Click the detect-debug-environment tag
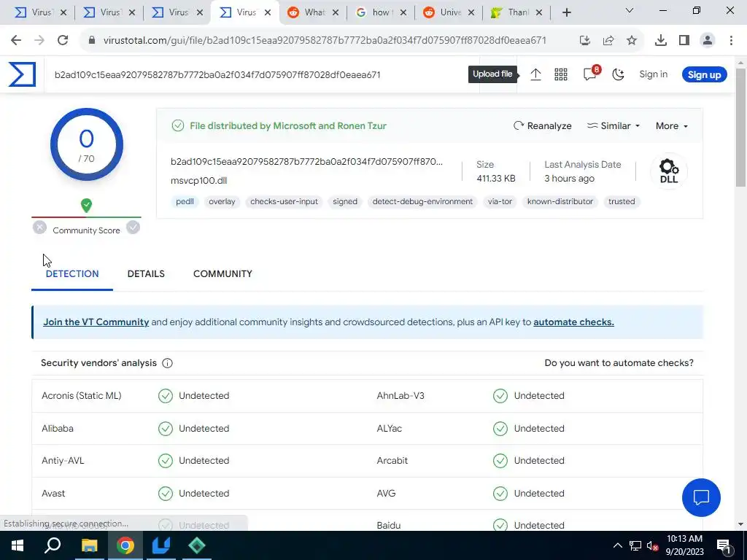 (x=422, y=201)
